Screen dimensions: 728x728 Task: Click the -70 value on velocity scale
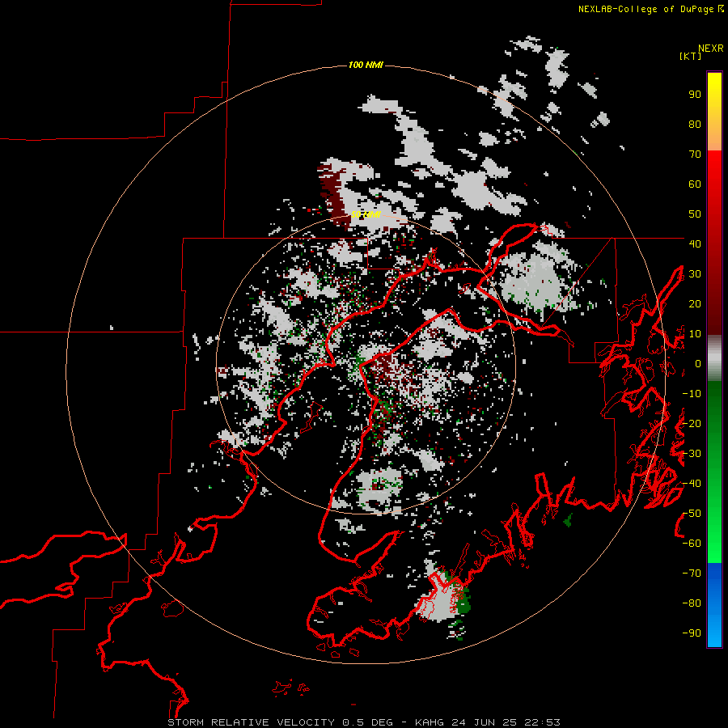pos(692,574)
